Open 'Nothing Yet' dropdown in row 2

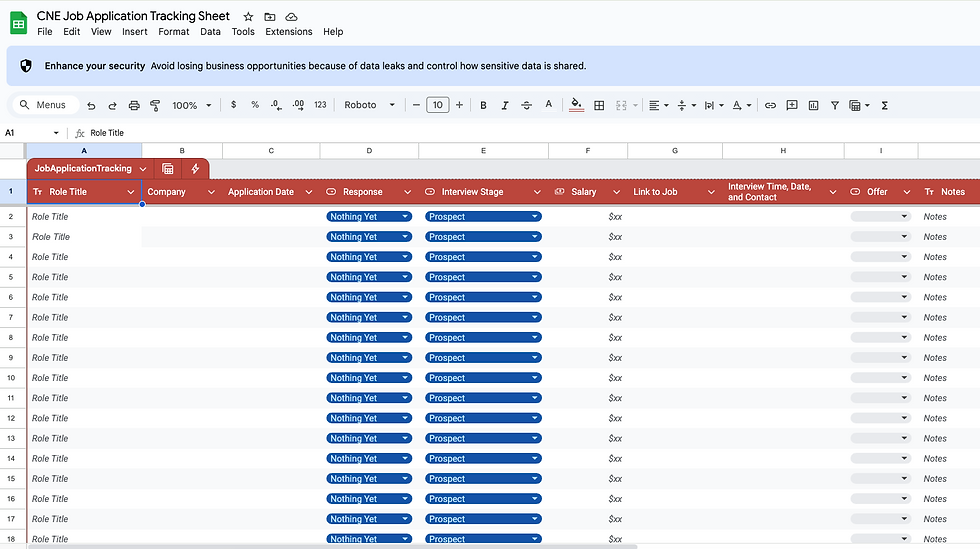coord(369,216)
